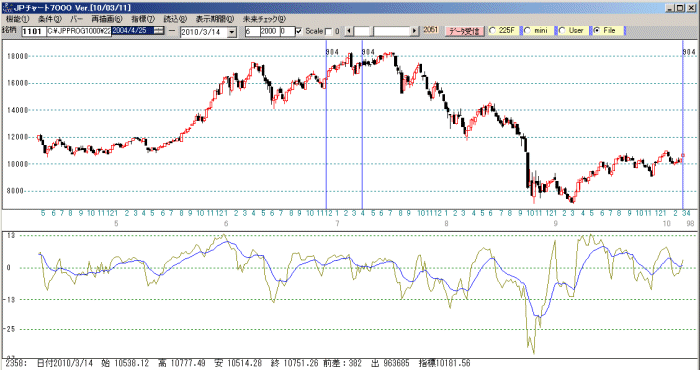The height and width of the screenshot is (370, 700).
Task: Expand the end date 2010/3/14 dropdown
Action: tap(232, 32)
